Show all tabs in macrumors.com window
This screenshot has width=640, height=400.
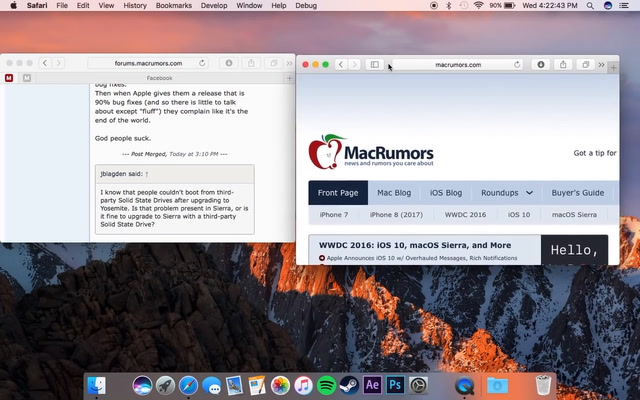(585, 64)
